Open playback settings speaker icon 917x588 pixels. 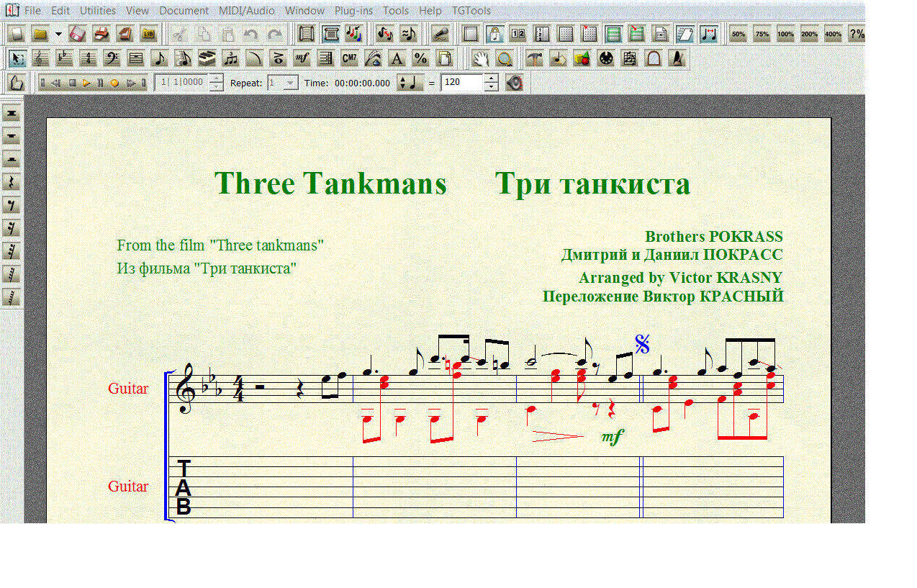click(514, 83)
